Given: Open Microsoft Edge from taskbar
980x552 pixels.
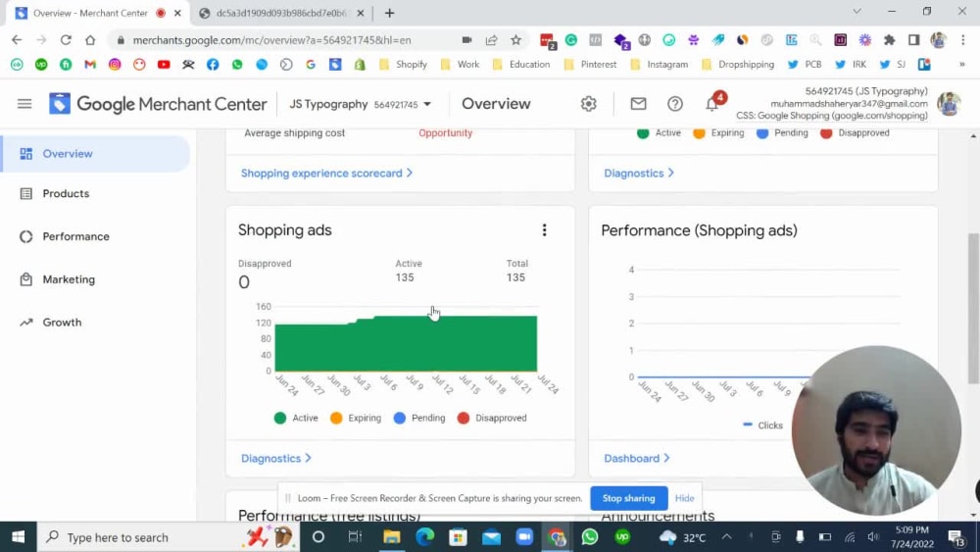Looking at the screenshot, I should pyautogui.click(x=425, y=537).
